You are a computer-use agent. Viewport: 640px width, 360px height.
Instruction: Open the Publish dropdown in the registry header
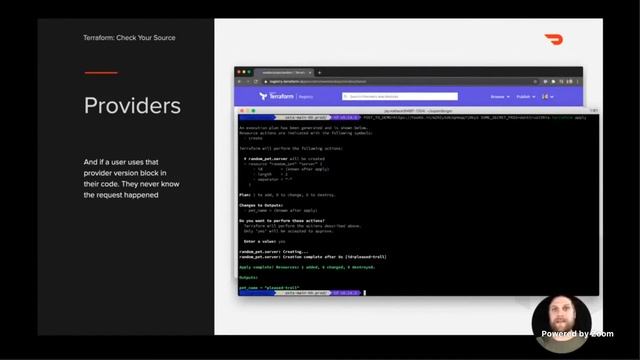(526, 97)
